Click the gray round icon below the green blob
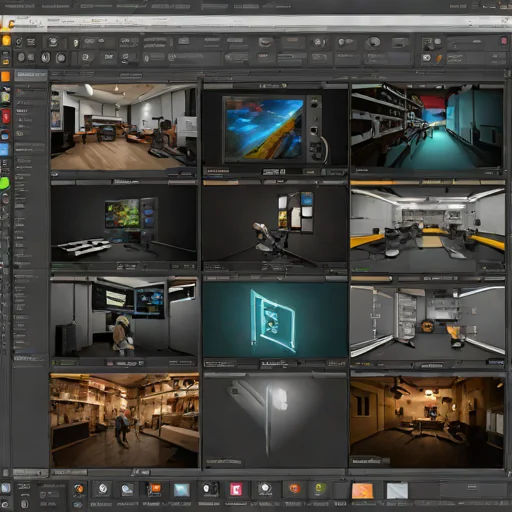This screenshot has width=512, height=512. click(5, 198)
